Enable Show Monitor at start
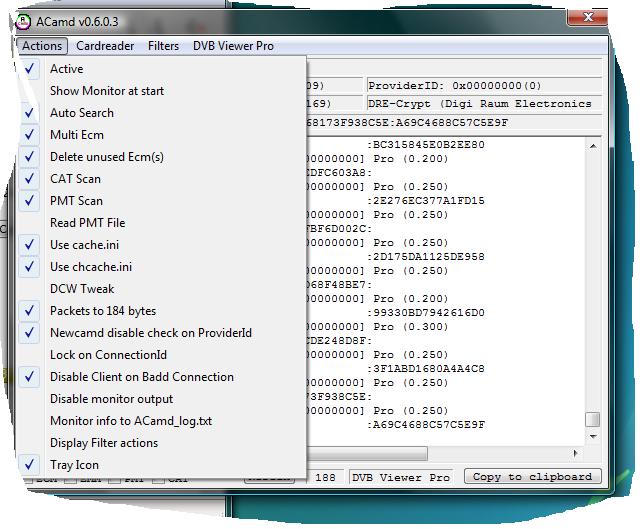This screenshot has width=642, height=529. pos(107,91)
